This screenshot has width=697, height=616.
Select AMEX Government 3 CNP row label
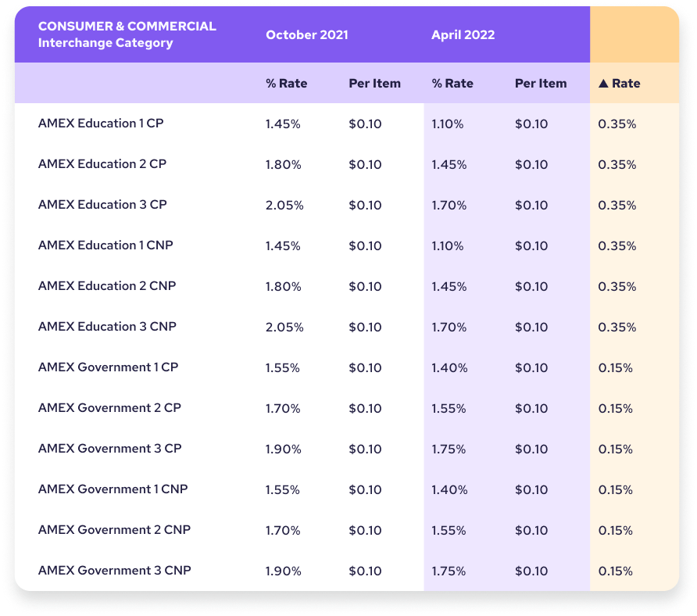click(x=115, y=570)
